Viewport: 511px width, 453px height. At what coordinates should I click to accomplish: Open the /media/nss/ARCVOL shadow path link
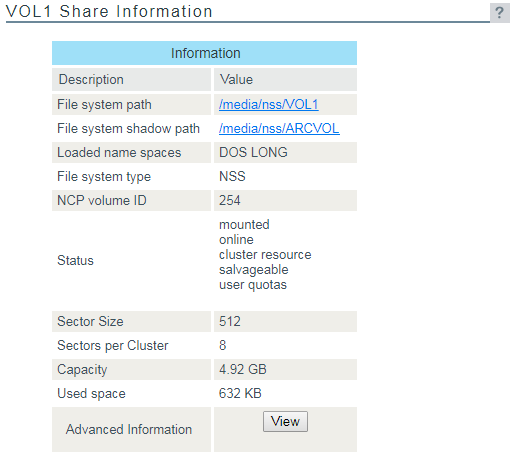(x=279, y=128)
